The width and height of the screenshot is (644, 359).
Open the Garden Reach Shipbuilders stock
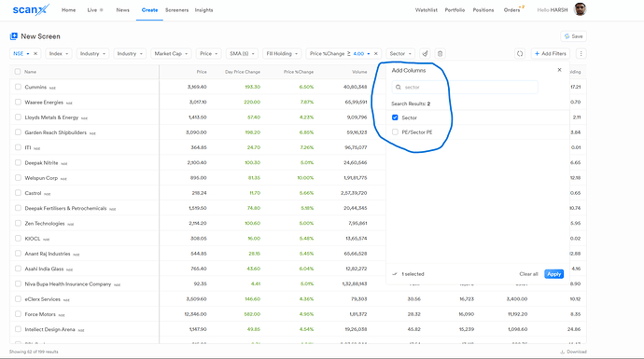(55, 132)
